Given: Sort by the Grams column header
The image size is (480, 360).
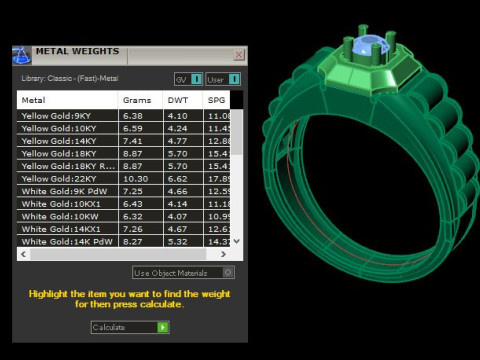Looking at the screenshot, I should (140, 100).
